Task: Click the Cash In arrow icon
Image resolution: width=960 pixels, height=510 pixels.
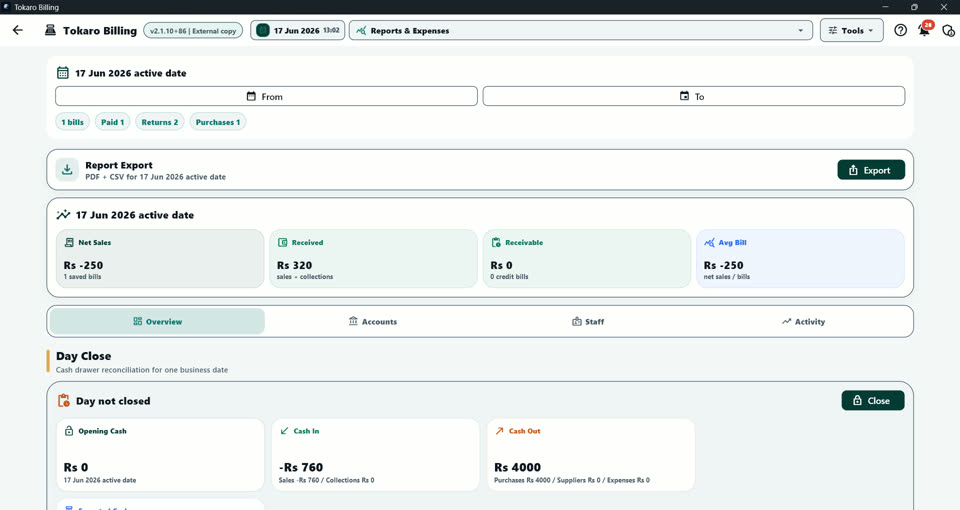Action: (x=284, y=431)
